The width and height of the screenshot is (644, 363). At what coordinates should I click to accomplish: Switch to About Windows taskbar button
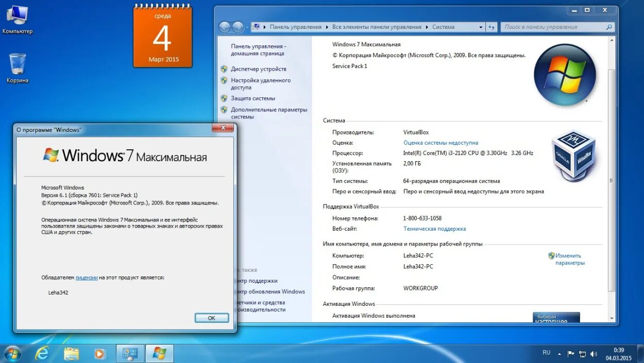coord(159,354)
